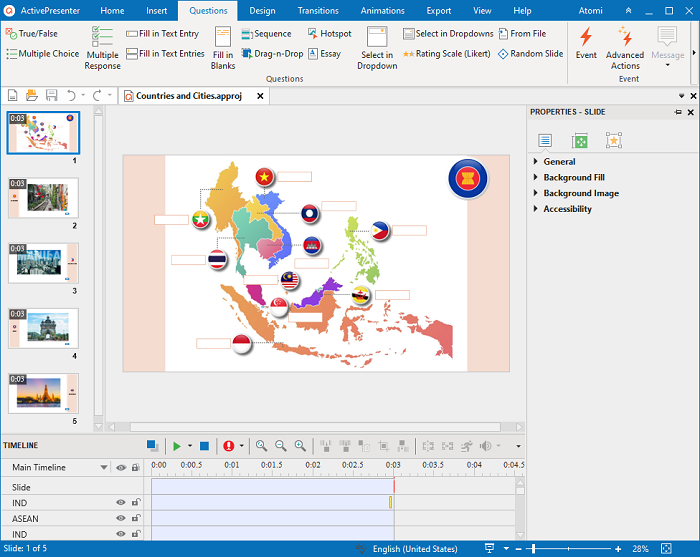Insert an Essay question
The image size is (700, 557).
coord(325,54)
